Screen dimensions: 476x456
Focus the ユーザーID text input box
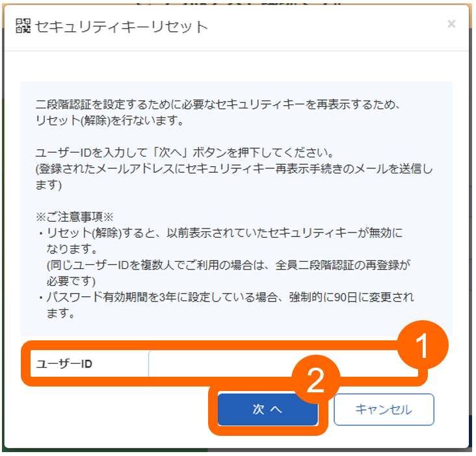pos(284,363)
